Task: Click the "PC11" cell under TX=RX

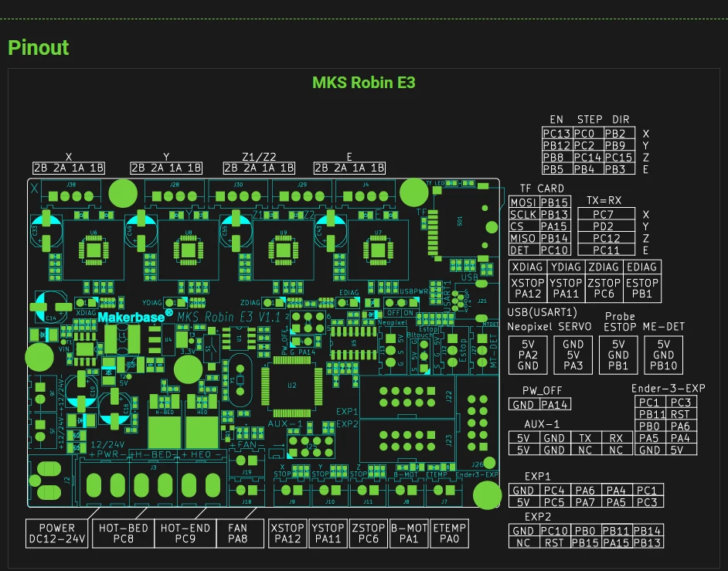Action: point(606,250)
